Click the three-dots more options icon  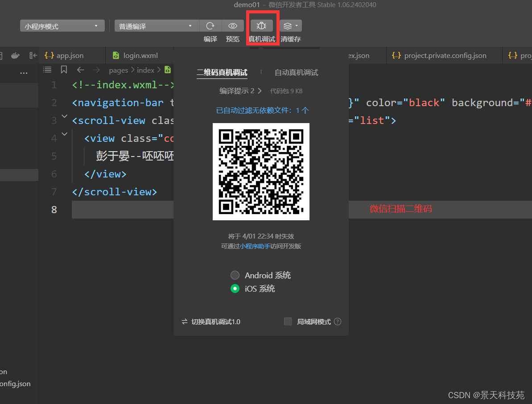[x=24, y=73]
